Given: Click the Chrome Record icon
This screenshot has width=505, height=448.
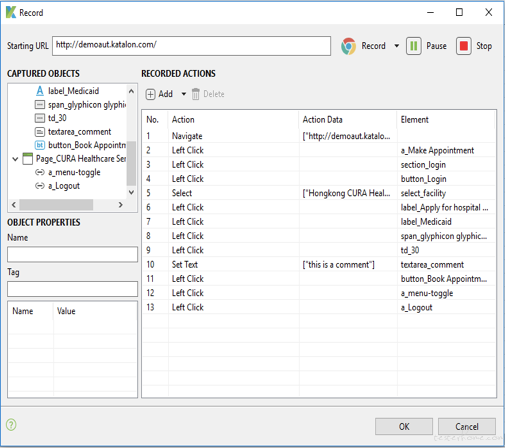Looking at the screenshot, I should [x=348, y=46].
